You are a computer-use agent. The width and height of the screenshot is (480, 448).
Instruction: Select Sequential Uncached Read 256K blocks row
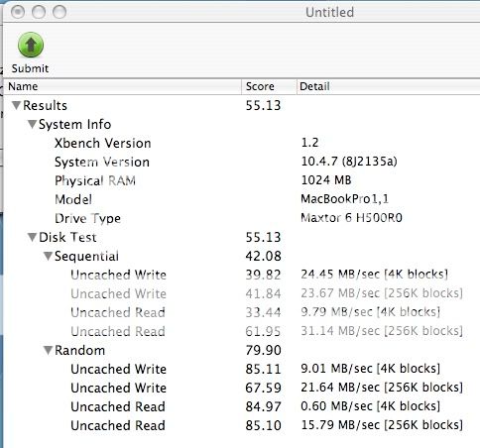(242, 331)
